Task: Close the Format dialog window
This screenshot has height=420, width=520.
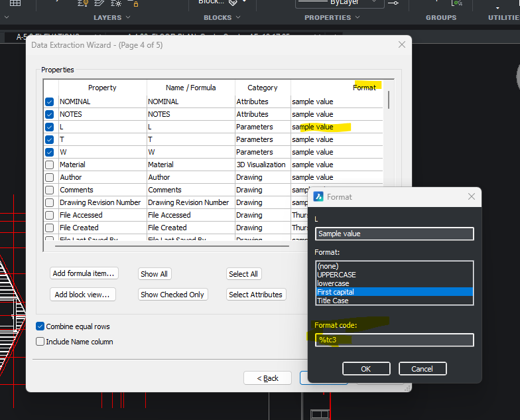Action: click(x=472, y=197)
